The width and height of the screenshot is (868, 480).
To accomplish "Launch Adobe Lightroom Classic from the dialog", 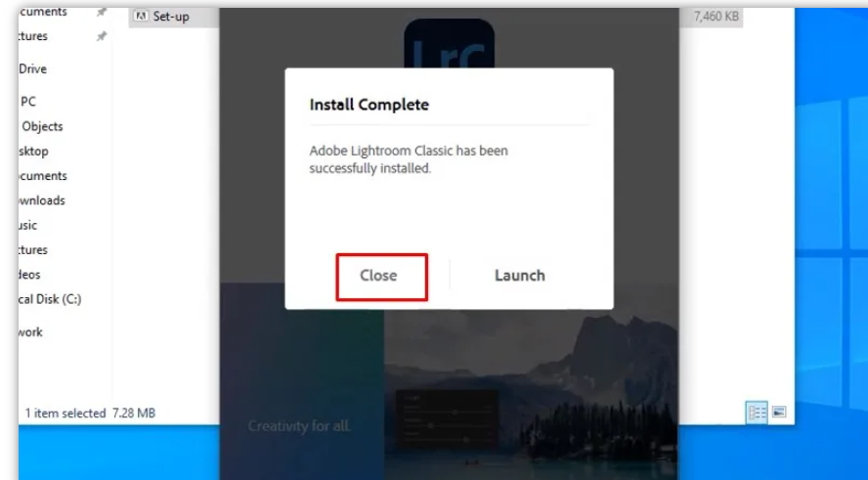I will click(520, 276).
